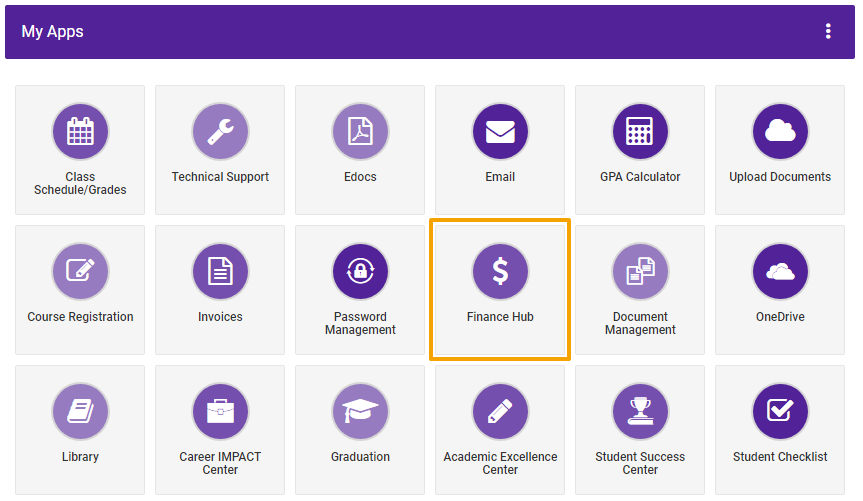Open the Email envelope icon

pyautogui.click(x=500, y=132)
